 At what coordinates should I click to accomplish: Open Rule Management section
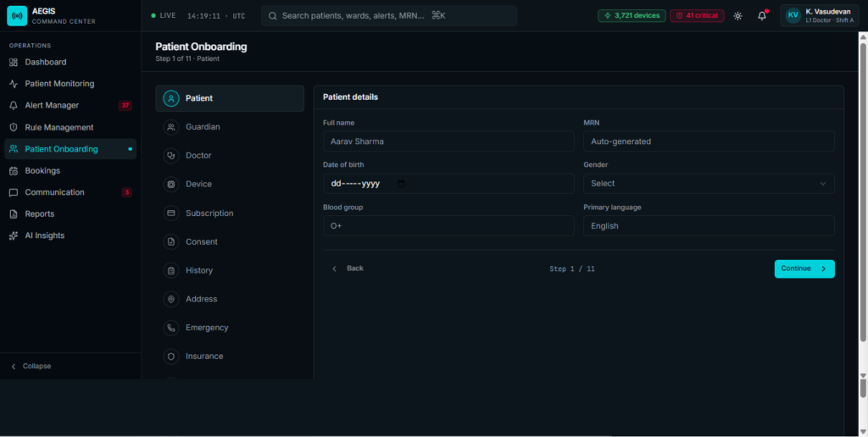[x=70, y=127]
